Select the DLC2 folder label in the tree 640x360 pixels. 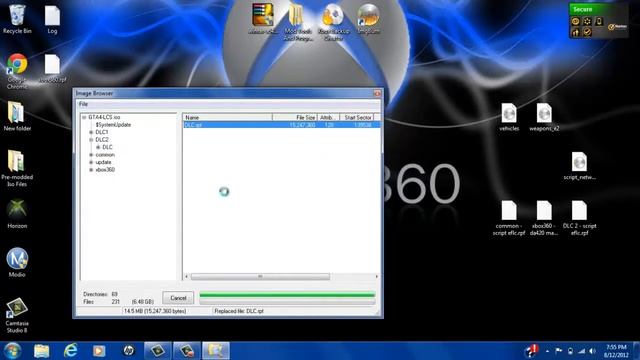pos(102,140)
